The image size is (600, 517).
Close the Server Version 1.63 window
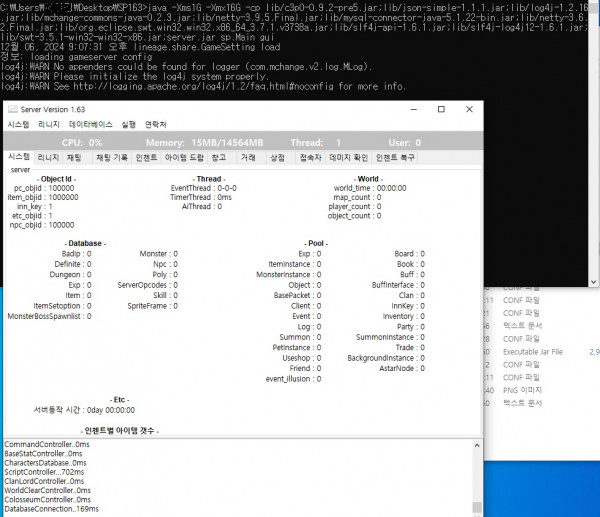(469, 109)
